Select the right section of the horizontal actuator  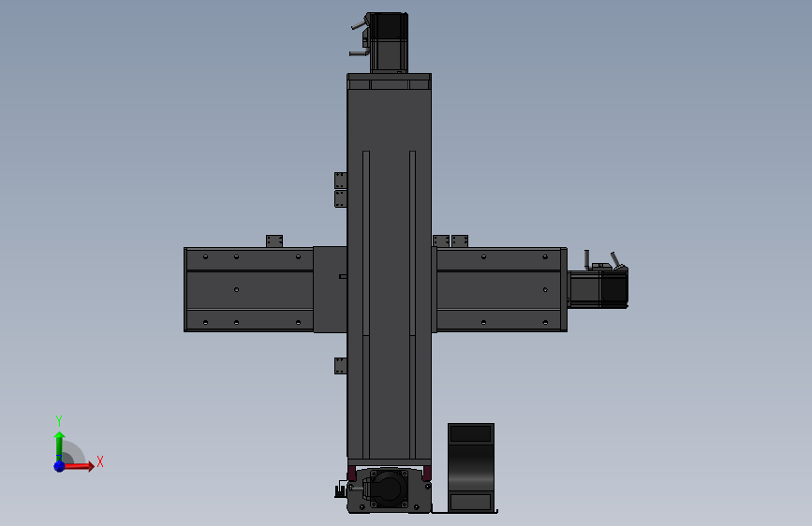click(x=500, y=289)
